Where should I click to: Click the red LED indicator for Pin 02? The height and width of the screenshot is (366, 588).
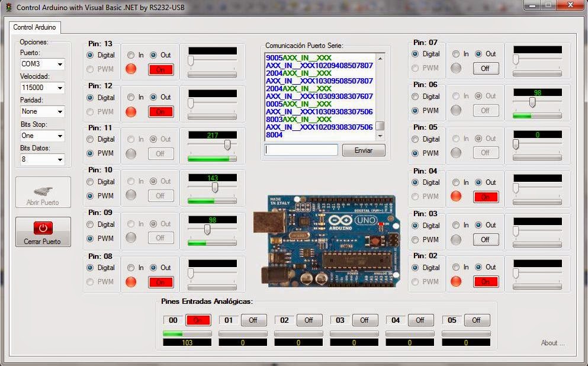point(456,281)
